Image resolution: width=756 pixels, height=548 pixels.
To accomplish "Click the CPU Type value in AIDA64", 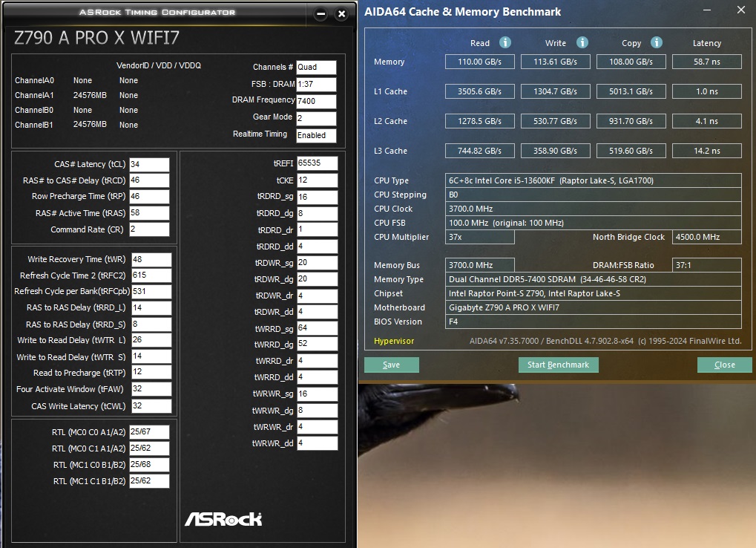I will point(593,180).
